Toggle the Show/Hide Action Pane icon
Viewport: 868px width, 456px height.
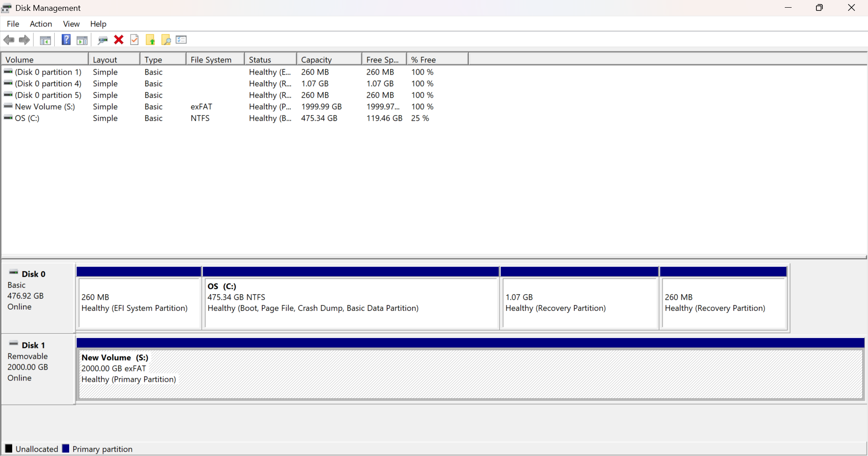tap(82, 40)
